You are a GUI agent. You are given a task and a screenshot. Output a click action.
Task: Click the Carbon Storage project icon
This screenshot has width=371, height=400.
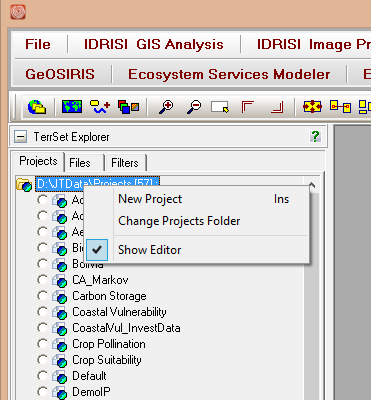pos(60,296)
